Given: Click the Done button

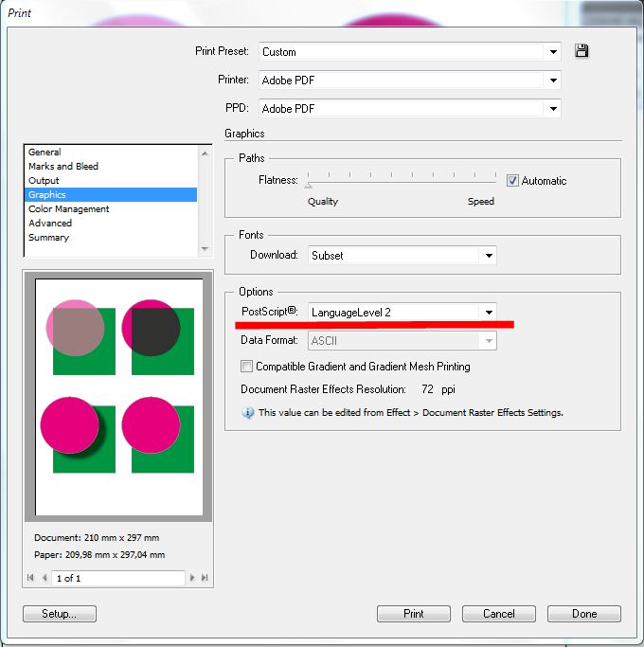Looking at the screenshot, I should 584,614.
